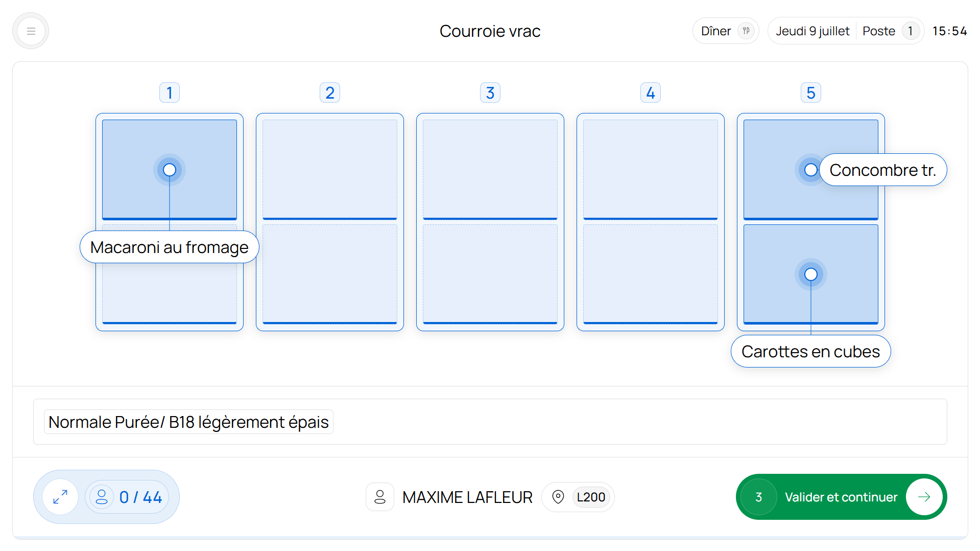Click the fork-and-knife Dîner icon
Screen dimensions: 980x551
click(x=746, y=31)
